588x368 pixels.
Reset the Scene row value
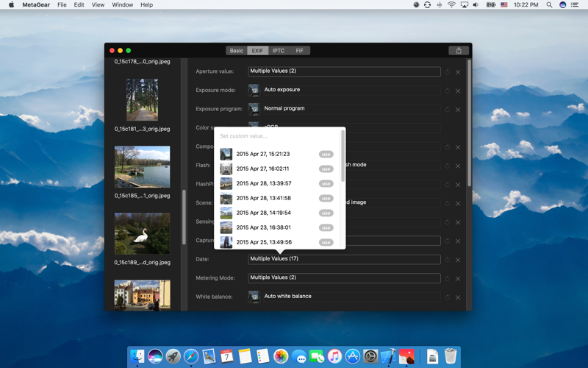pyautogui.click(x=448, y=203)
